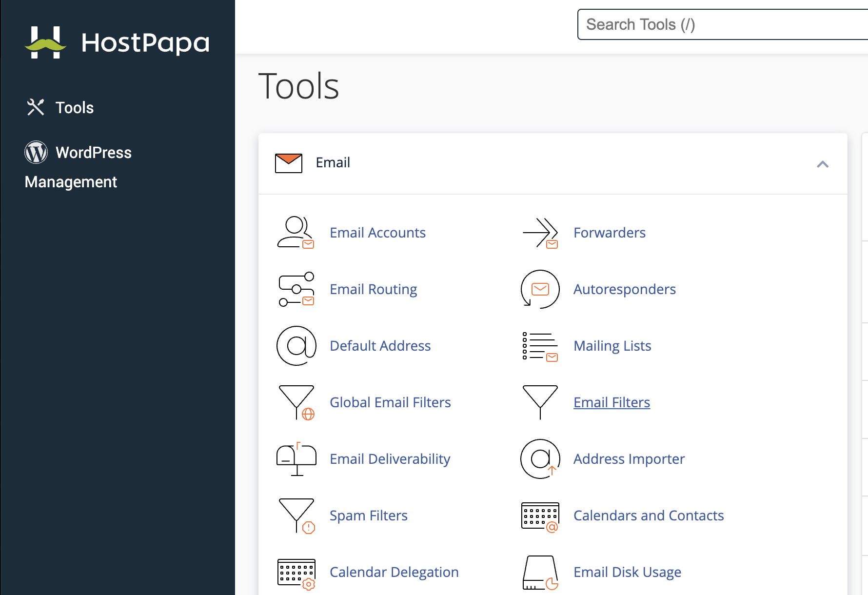This screenshot has width=868, height=595.
Task: Click the Global Email Filters funnel icon
Action: (x=296, y=402)
